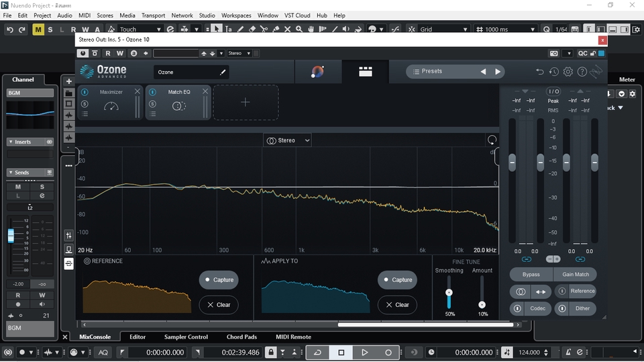This screenshot has width=644, height=362.
Task: Remove the Match EQ module with its X
Action: click(x=205, y=91)
